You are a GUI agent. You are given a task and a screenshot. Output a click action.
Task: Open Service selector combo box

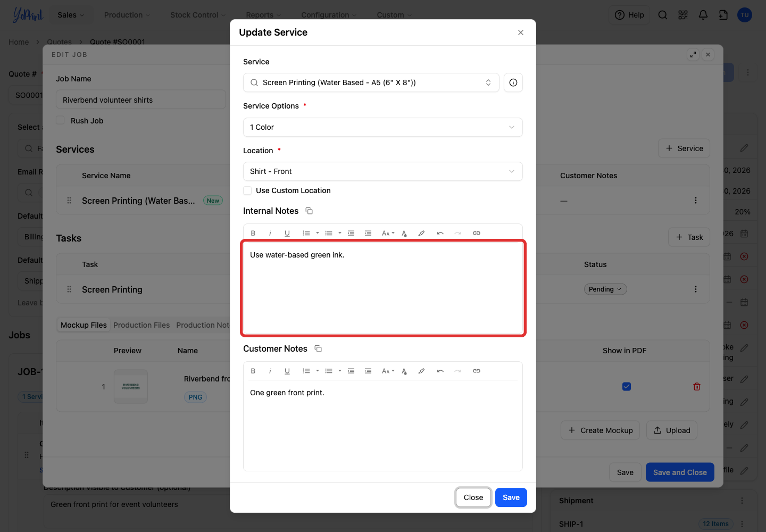click(x=371, y=82)
